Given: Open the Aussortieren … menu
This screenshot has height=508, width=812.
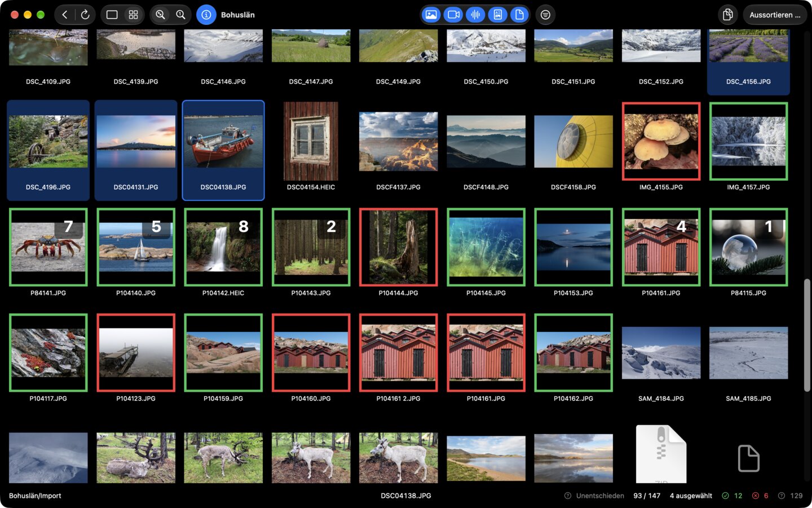Looking at the screenshot, I should tap(775, 15).
